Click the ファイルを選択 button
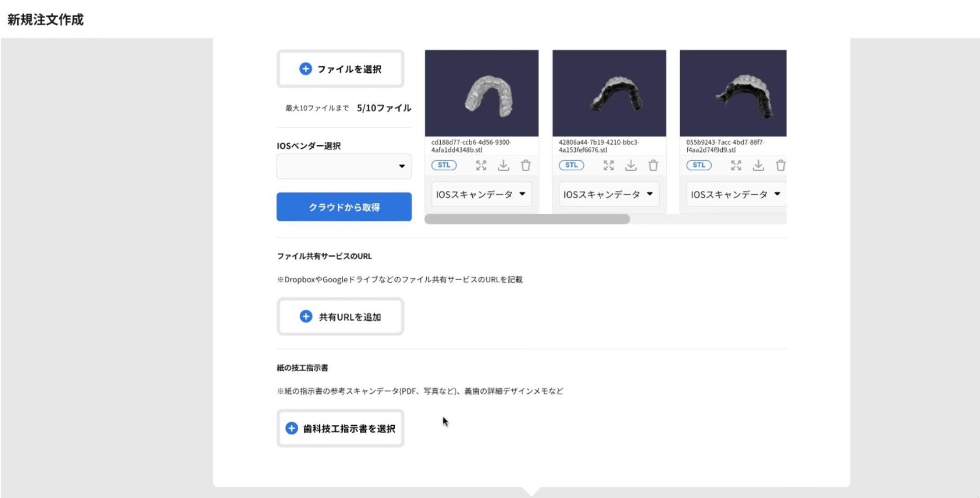 tap(340, 69)
